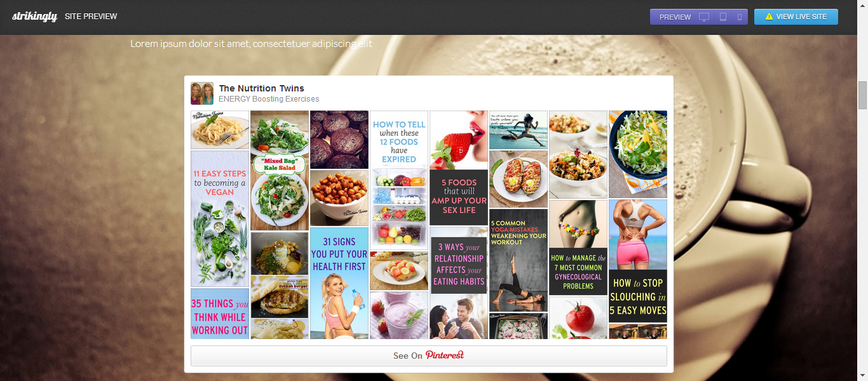The image size is (868, 381).
Task: Open 12 Foods Have Expired pin
Action: [x=399, y=180]
